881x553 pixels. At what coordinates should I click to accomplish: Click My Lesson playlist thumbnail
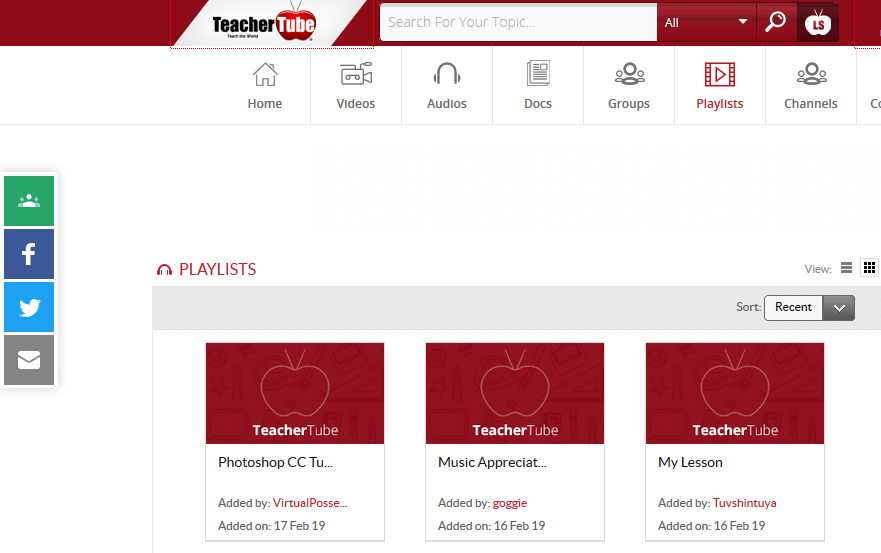(735, 393)
